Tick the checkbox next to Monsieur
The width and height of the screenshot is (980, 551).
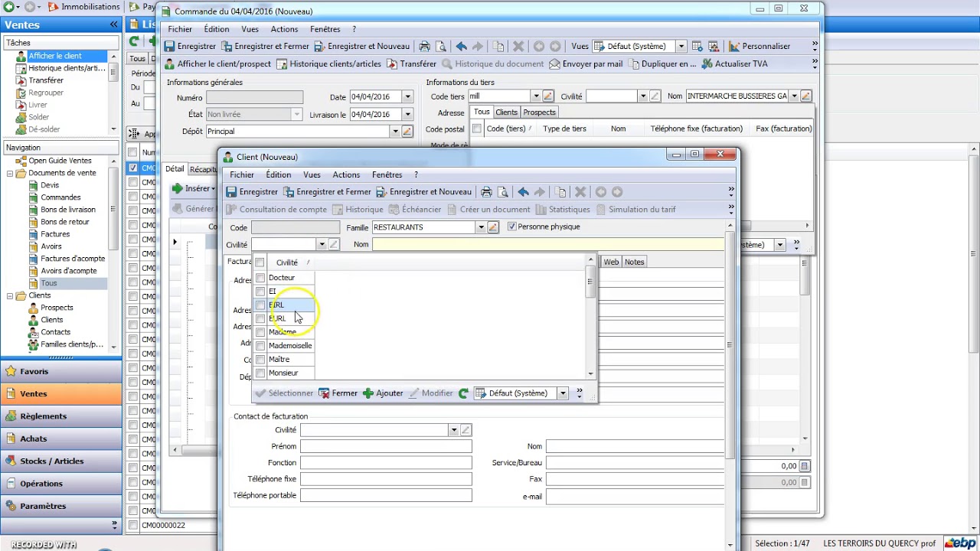(260, 373)
